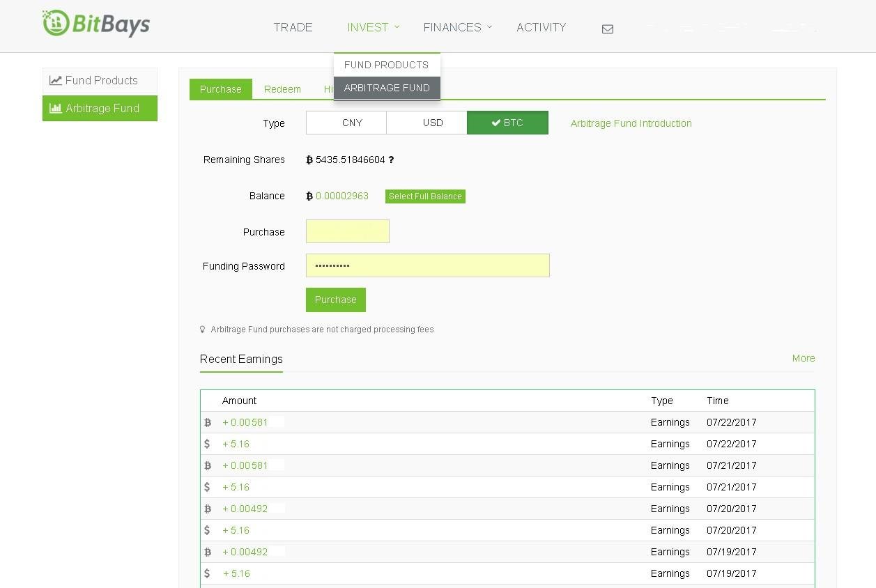876x588 pixels.
Task: Click the date in the 07/19/2017 bitcoin row
Action: click(x=732, y=552)
